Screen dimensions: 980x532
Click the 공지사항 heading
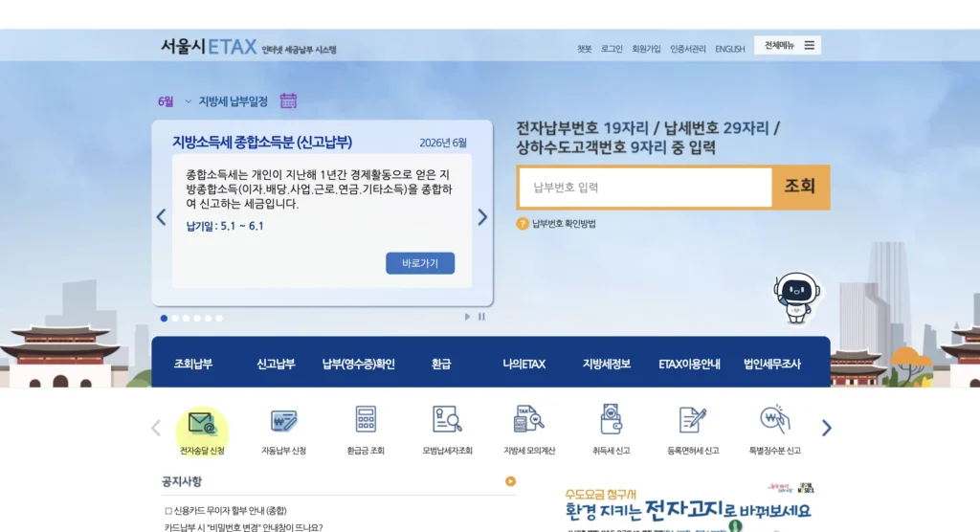coord(181,481)
